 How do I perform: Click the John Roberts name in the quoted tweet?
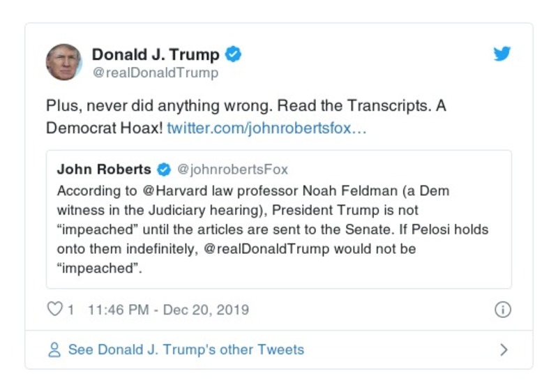tap(104, 169)
